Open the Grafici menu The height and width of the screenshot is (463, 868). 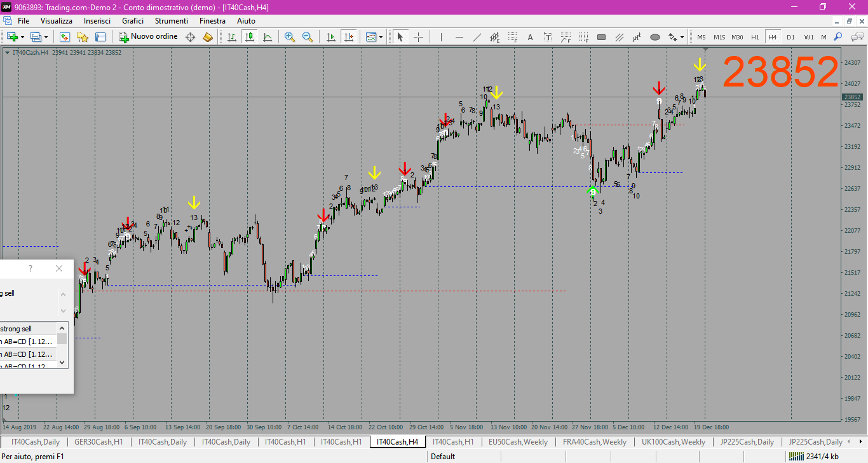pos(133,21)
